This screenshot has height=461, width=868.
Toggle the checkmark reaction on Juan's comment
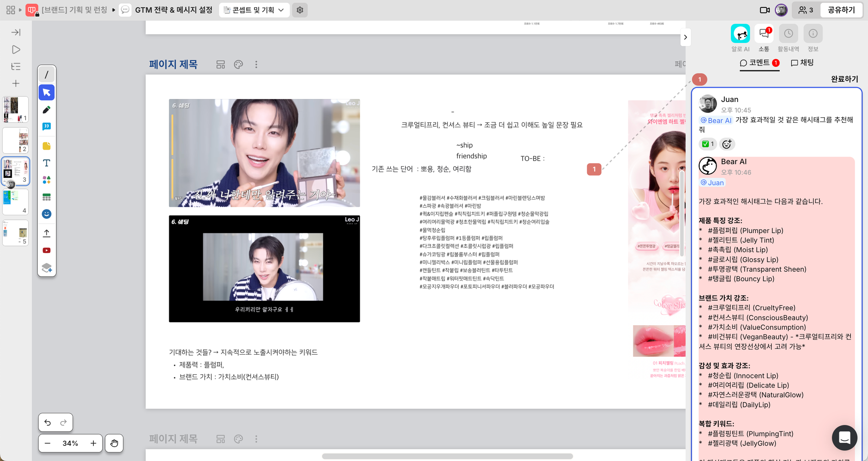[x=707, y=144]
